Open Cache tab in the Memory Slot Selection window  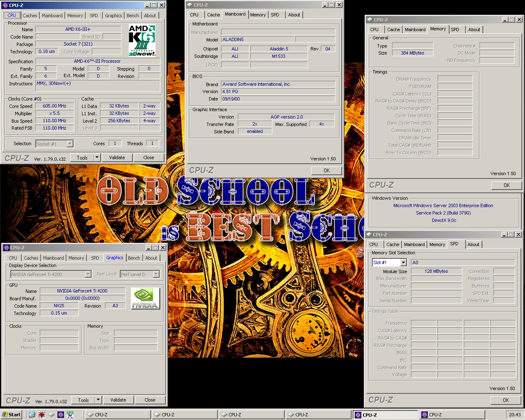click(393, 244)
